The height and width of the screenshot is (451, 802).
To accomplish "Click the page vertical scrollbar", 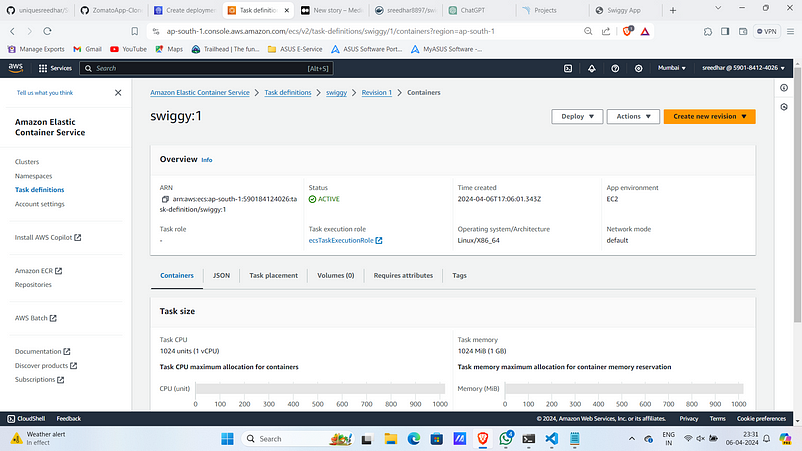I will [x=797, y=194].
